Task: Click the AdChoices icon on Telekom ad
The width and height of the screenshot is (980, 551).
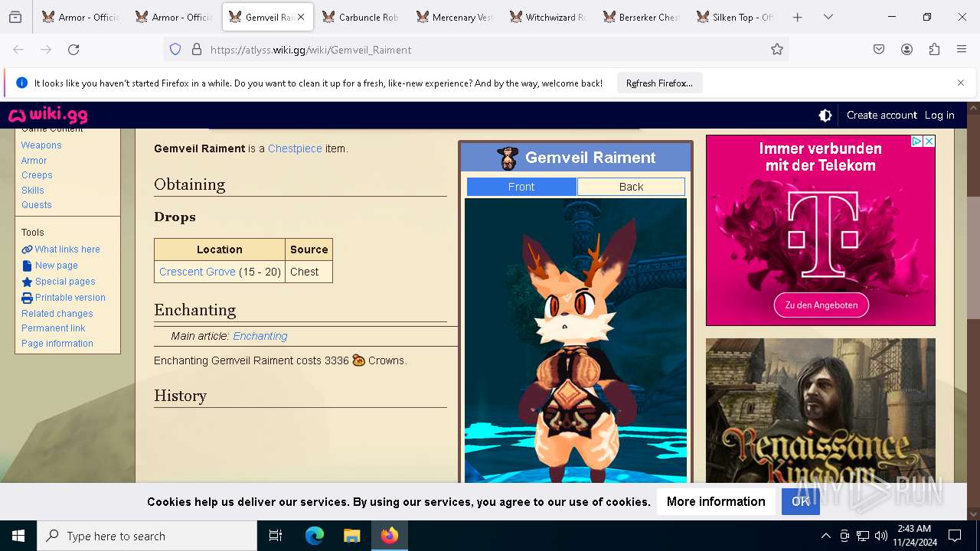Action: (x=916, y=142)
